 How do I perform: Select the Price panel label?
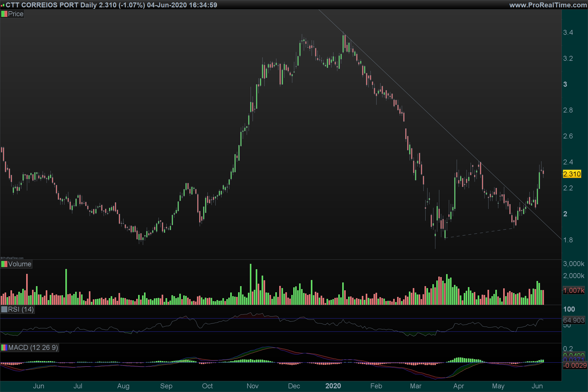(x=15, y=14)
